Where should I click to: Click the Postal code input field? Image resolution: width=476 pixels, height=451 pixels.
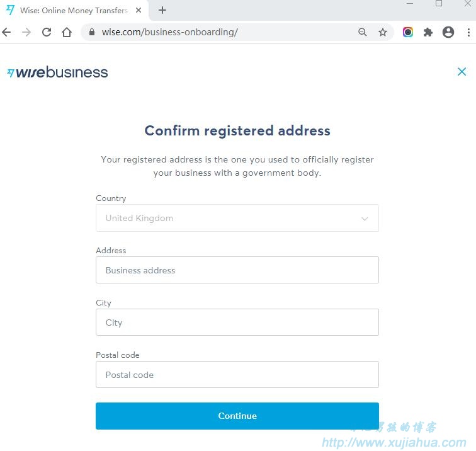(237, 374)
